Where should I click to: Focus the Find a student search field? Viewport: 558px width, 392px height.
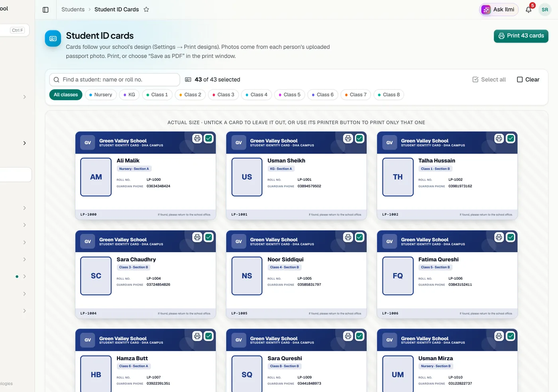pyautogui.click(x=115, y=80)
